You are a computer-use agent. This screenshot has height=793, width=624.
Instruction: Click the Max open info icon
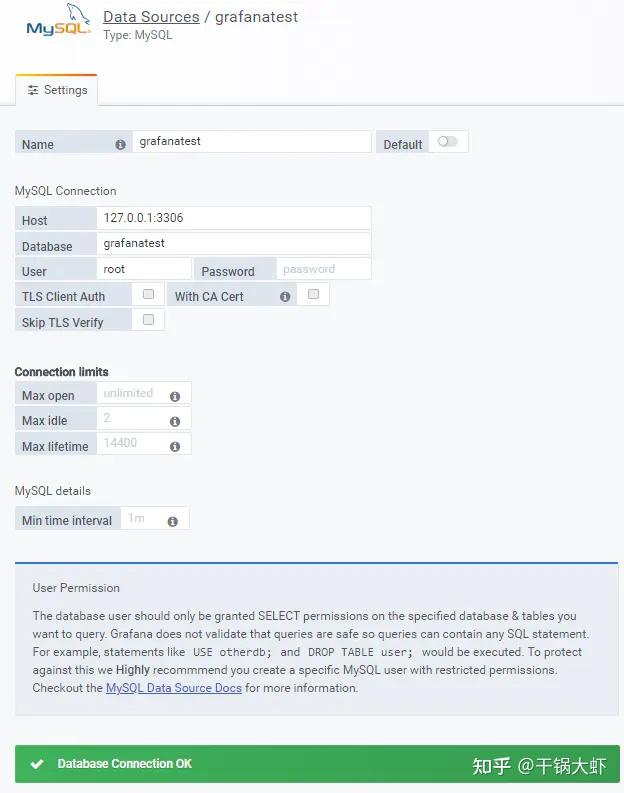pos(175,396)
